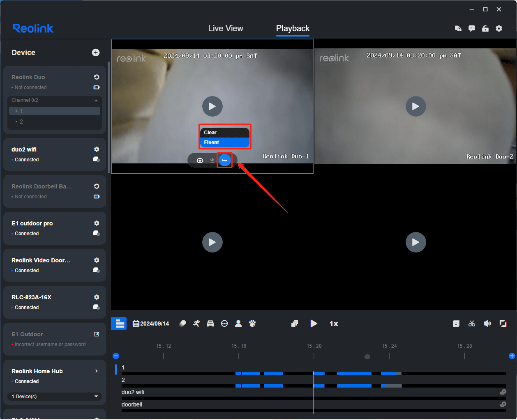Play the bottom-right empty video pane
This screenshot has height=420, width=517.
(x=416, y=242)
